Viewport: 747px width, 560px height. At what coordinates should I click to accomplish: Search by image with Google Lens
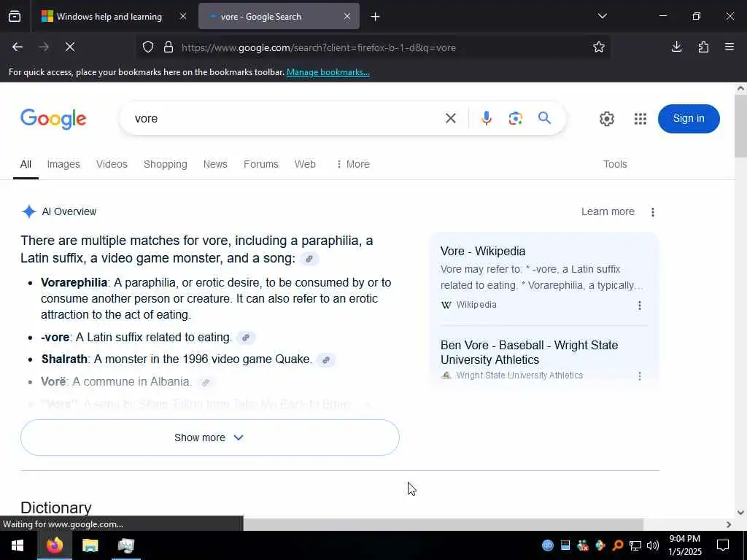516,118
